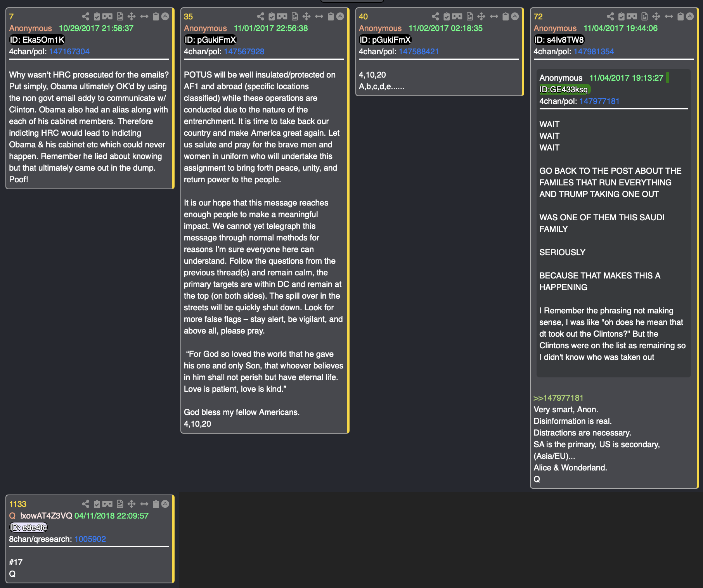Click the ID: s4Iv8TW8 badge

559,40
